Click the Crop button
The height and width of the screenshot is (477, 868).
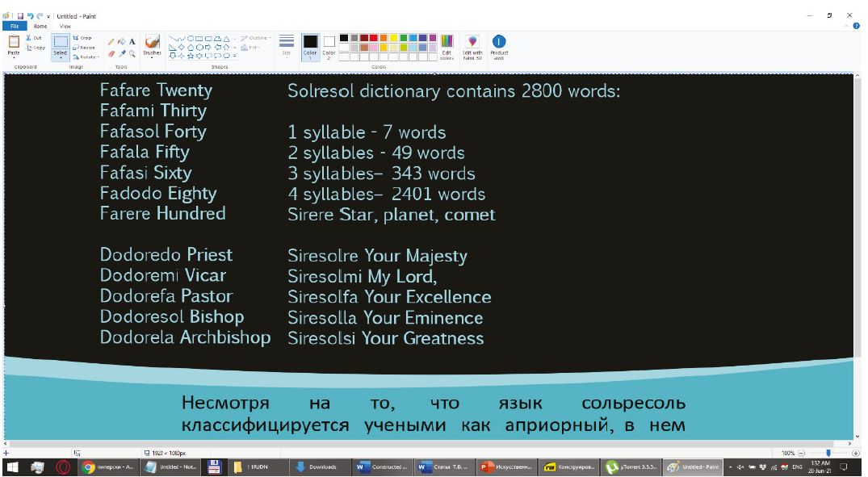point(82,37)
